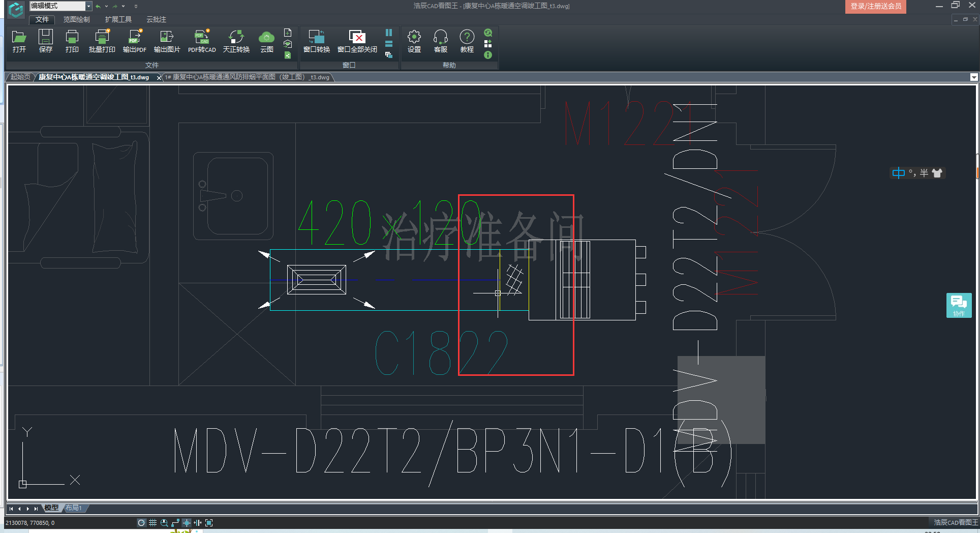Open the 文件 ribbon tab
Viewport: 980px width, 533px height.
[42, 19]
